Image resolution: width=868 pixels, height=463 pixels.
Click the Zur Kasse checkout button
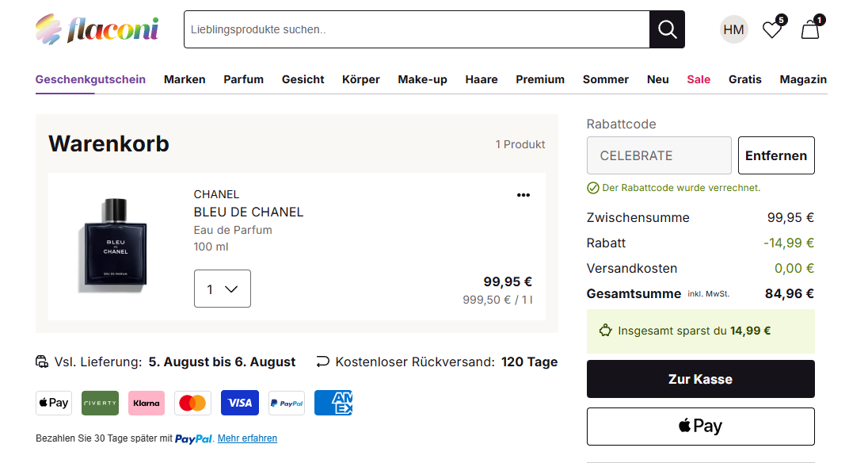coord(700,379)
